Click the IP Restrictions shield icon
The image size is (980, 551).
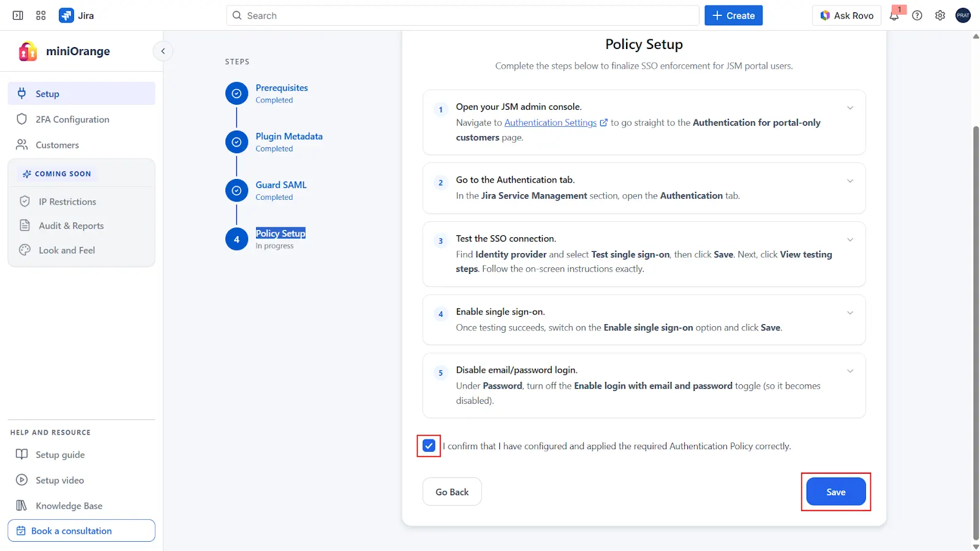pyautogui.click(x=25, y=201)
